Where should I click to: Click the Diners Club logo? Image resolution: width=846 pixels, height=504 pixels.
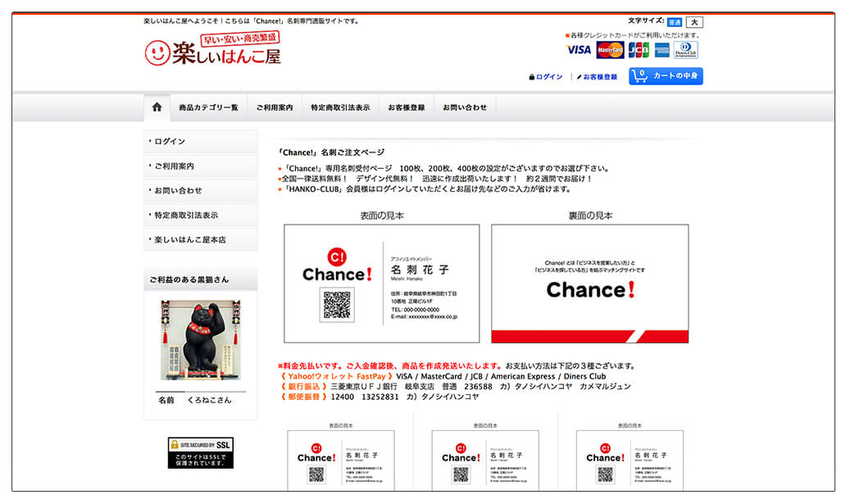point(686,50)
